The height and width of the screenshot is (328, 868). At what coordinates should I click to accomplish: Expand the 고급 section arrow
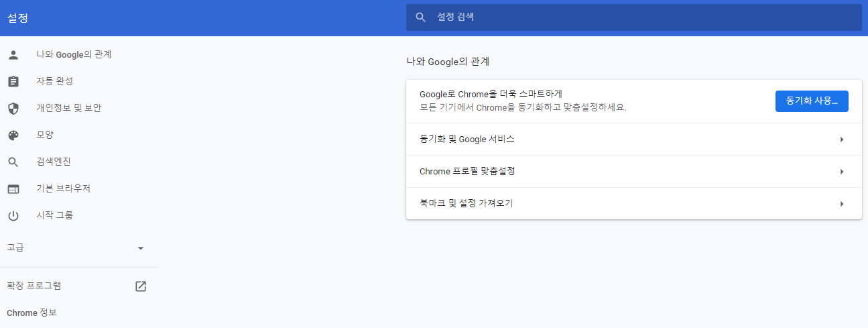tap(140, 248)
